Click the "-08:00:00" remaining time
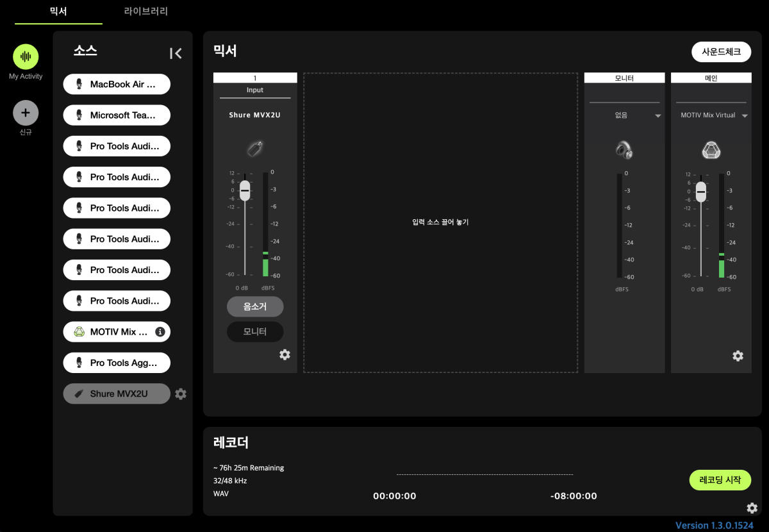 pyautogui.click(x=574, y=496)
